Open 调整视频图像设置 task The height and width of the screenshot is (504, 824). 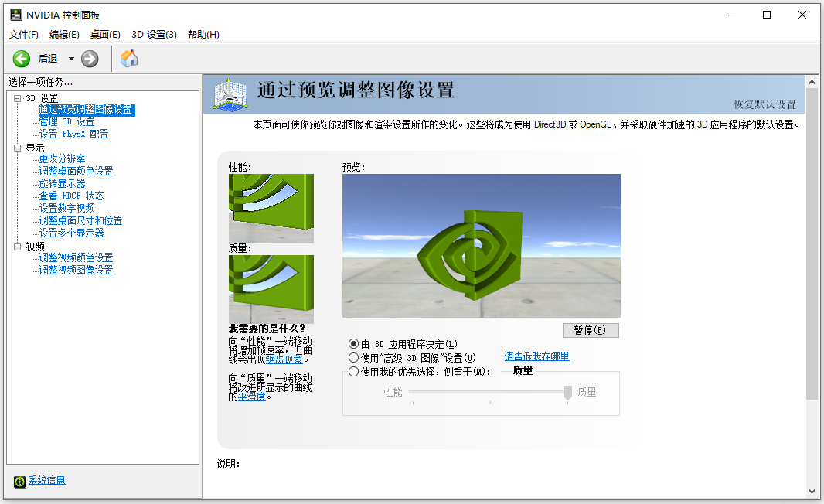pyautogui.click(x=77, y=270)
